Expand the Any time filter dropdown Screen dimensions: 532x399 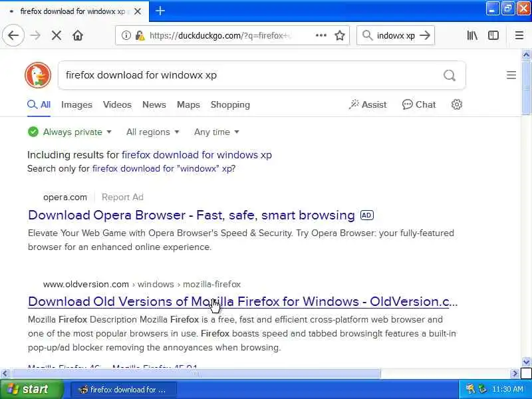tap(217, 132)
